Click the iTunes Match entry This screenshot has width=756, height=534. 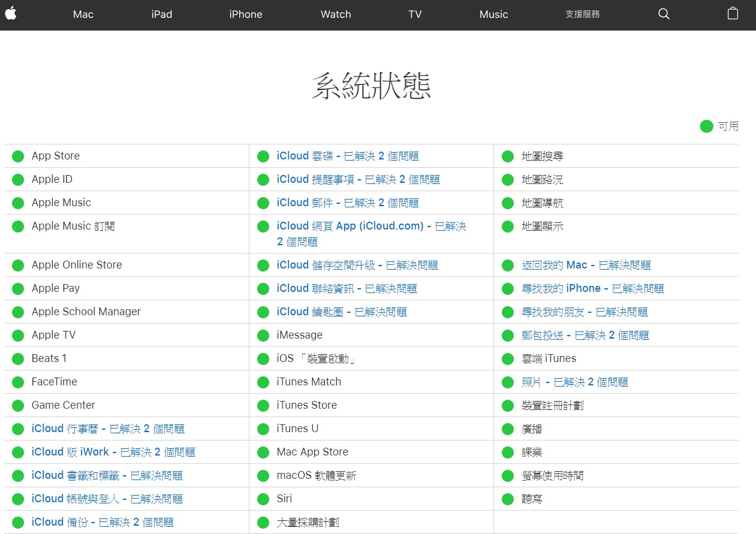click(309, 382)
